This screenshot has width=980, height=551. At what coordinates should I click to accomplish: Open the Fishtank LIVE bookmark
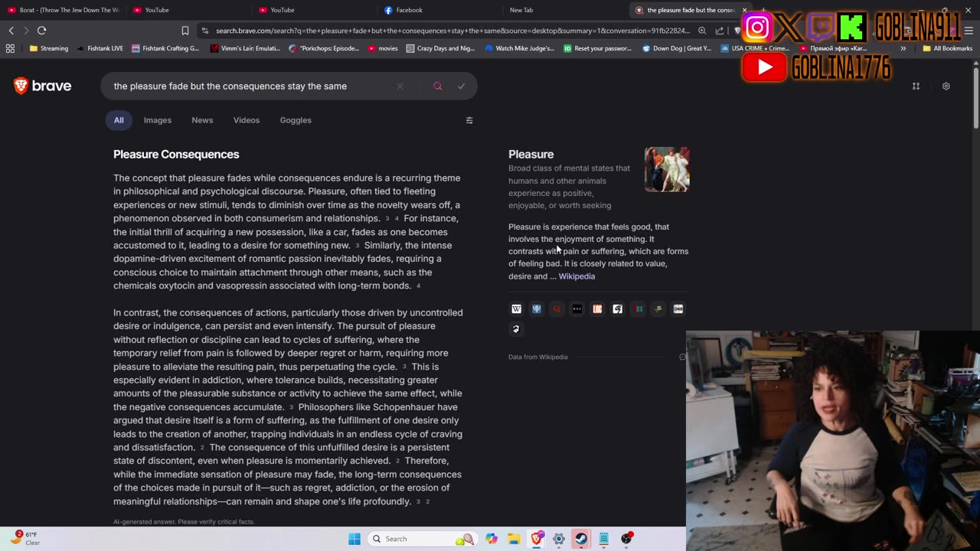click(100, 48)
